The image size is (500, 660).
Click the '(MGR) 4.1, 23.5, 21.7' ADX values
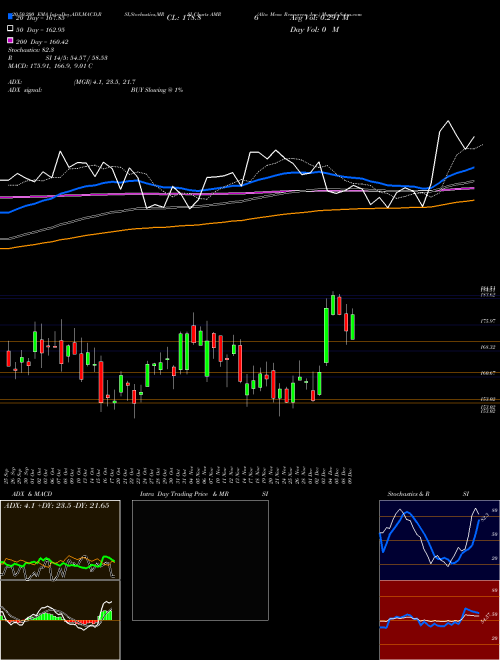click(104, 82)
